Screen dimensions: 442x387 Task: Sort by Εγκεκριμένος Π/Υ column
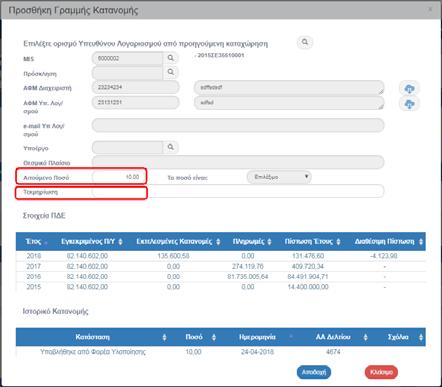92,241
